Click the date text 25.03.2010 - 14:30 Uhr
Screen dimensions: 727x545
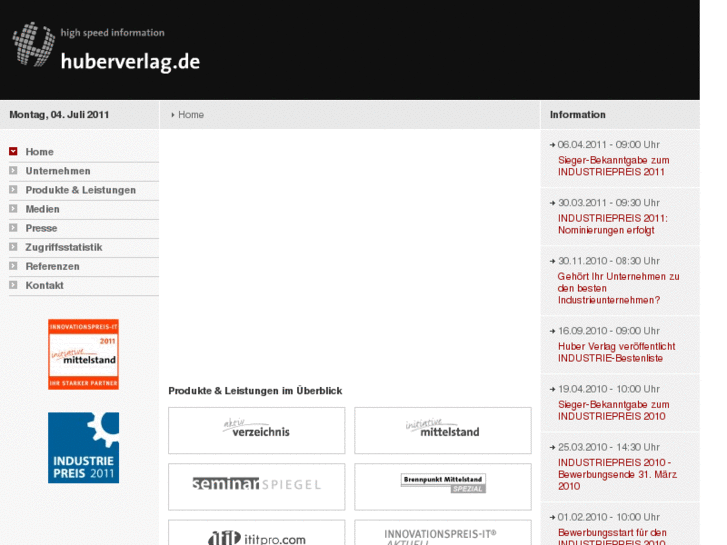[608, 447]
